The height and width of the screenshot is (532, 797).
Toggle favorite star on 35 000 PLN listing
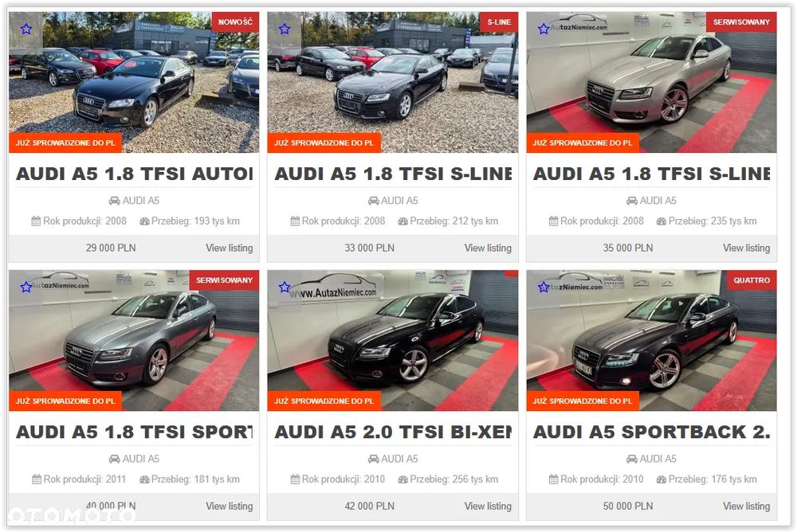coord(544,29)
